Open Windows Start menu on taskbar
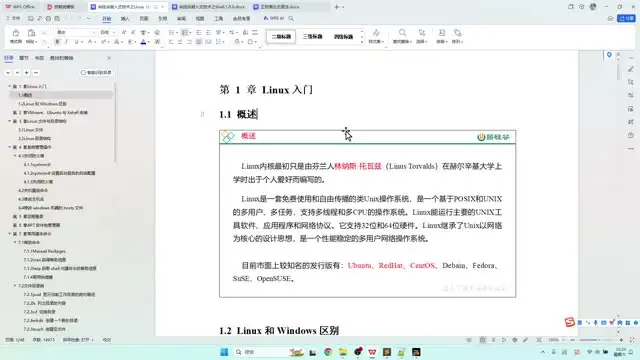The width and height of the screenshot is (640, 360). pyautogui.click(x=224, y=352)
